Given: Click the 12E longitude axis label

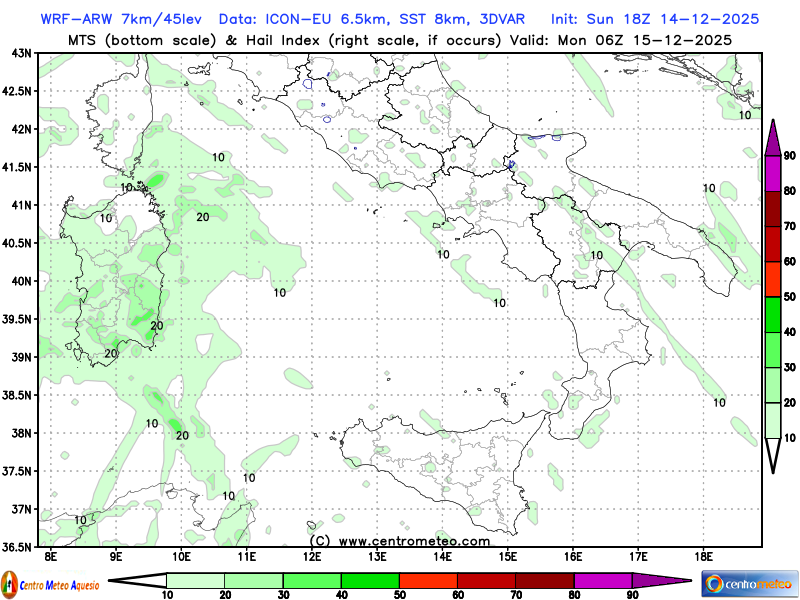Looking at the screenshot, I should pyautogui.click(x=312, y=555).
